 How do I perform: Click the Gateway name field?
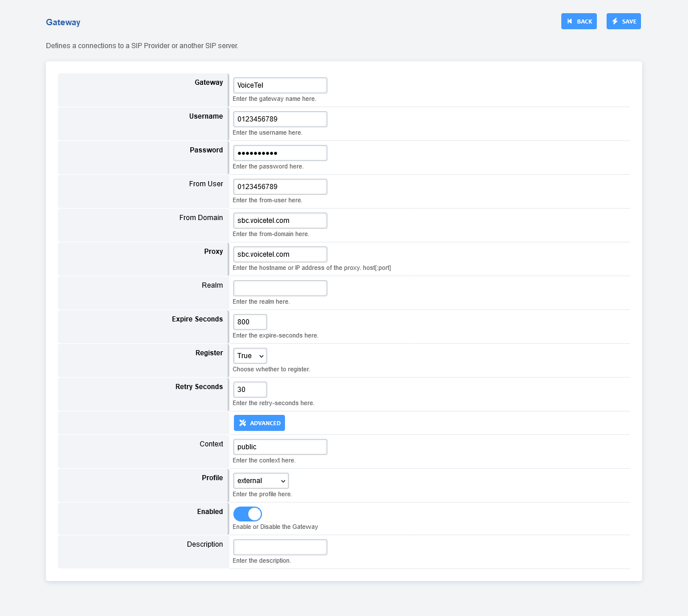point(280,85)
